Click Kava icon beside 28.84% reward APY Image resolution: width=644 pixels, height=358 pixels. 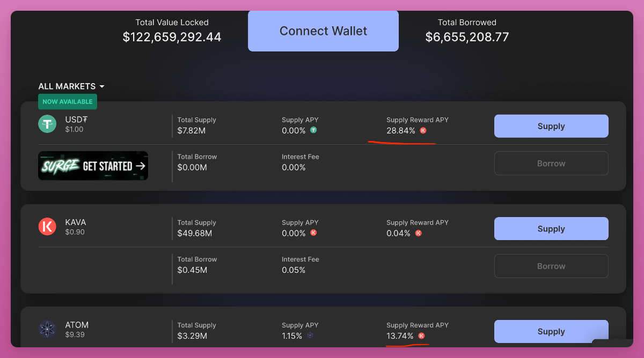tap(423, 130)
